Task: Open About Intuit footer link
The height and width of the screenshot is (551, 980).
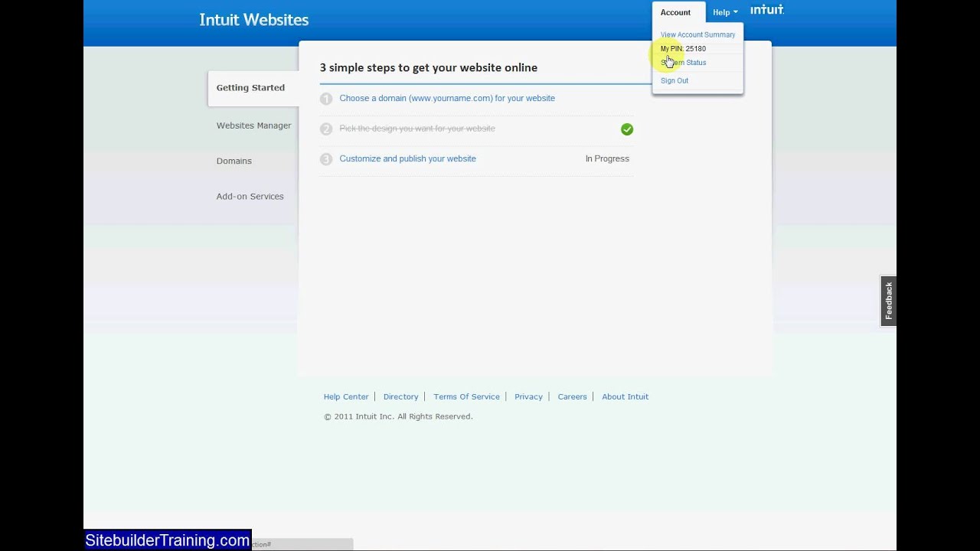Action: (625, 396)
